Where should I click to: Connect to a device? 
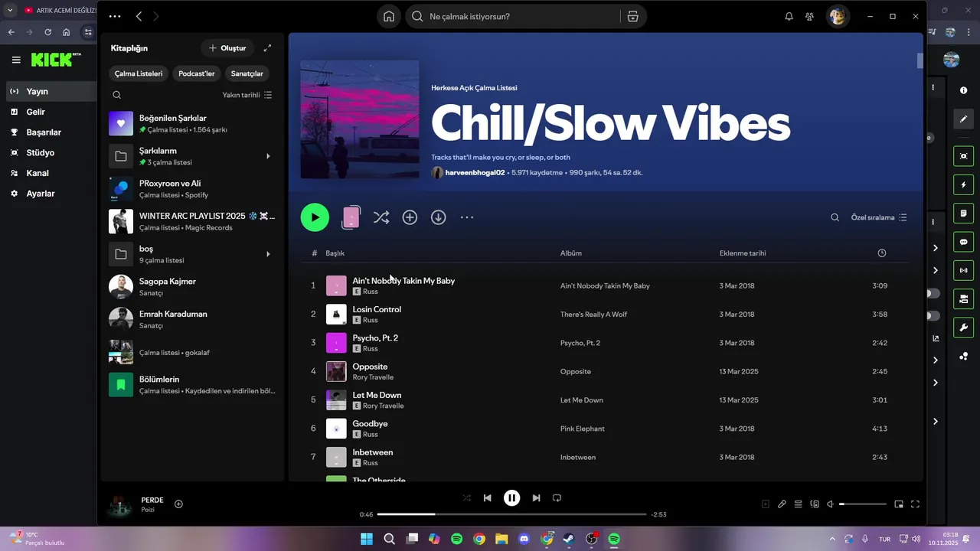(x=815, y=504)
